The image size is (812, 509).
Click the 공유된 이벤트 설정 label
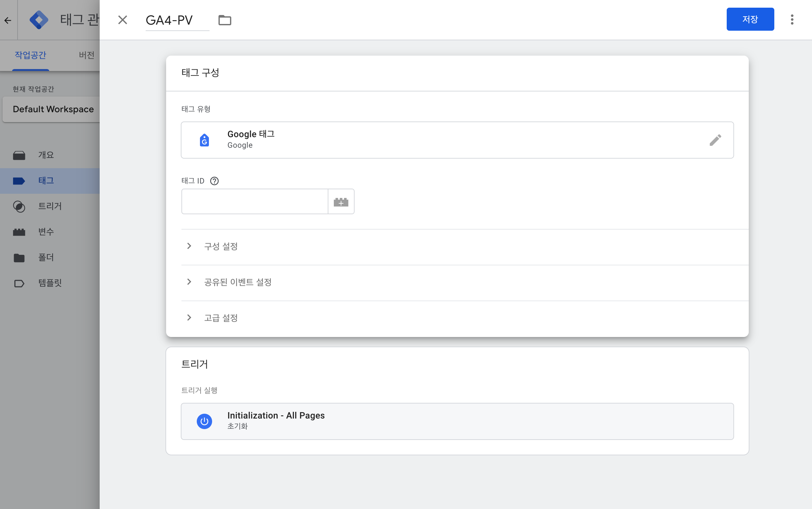point(238,282)
